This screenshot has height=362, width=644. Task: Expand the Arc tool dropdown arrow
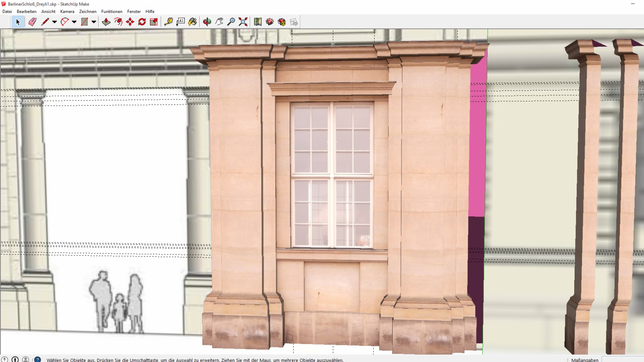74,22
